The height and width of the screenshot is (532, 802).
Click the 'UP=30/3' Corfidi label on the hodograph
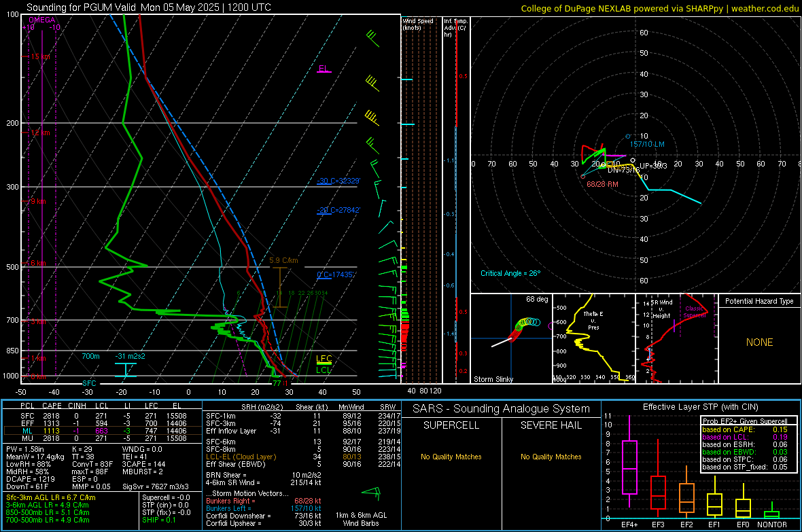click(x=654, y=166)
